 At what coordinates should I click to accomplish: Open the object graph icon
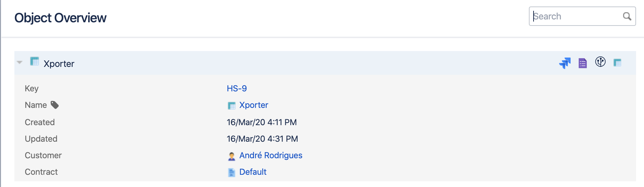point(600,62)
